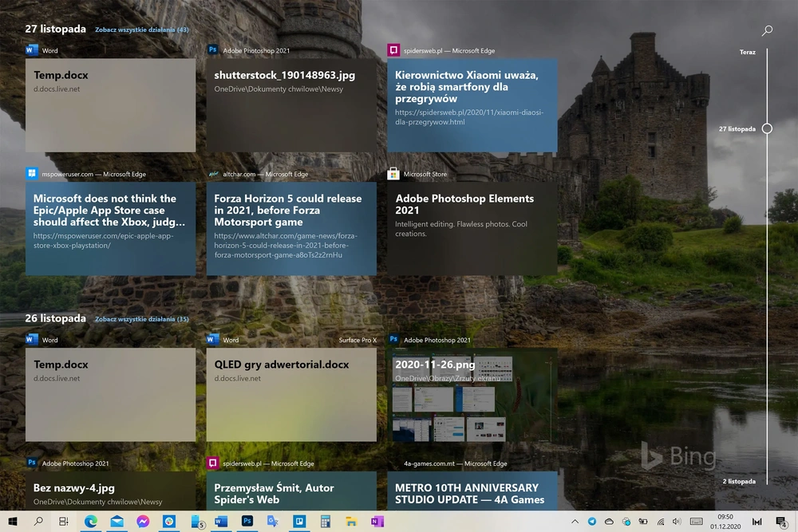Open QLED gry adwertorial.docx card
The image size is (798, 532).
click(x=291, y=395)
